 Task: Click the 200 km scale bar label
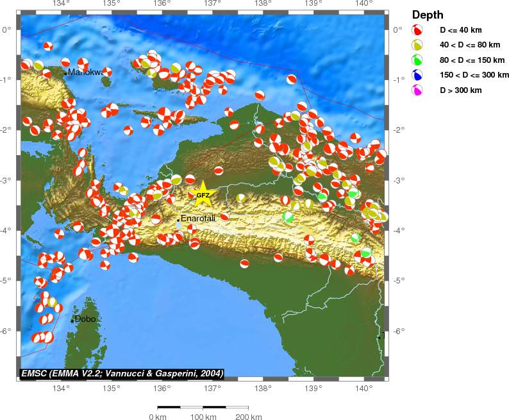[x=248, y=417]
